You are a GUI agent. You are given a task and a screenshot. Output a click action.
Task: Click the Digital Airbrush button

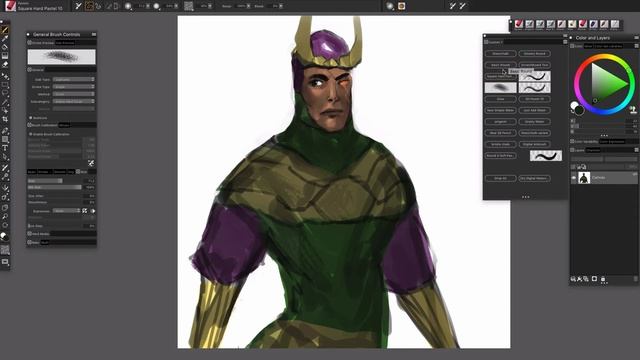point(534,144)
